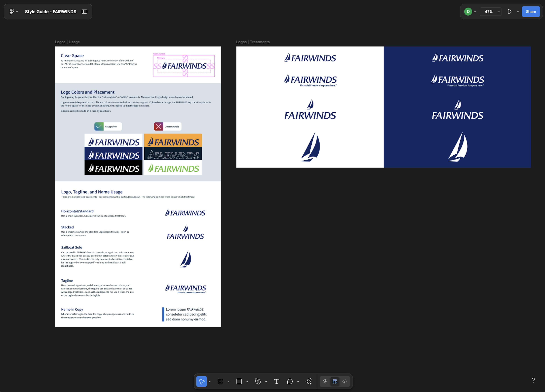Click the red X Unacceptable icon

tap(158, 126)
